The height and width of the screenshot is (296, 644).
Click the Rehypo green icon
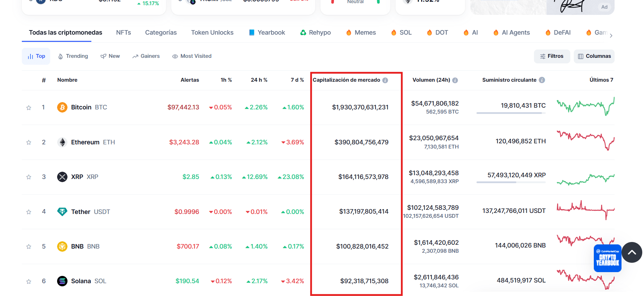303,33
